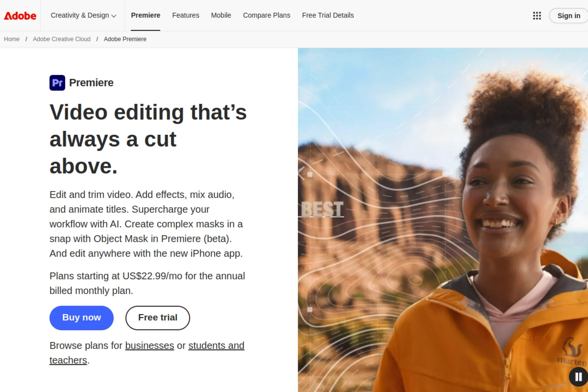Viewport: 588px width, 392px height.
Task: Open Compare Plans page
Action: (266, 15)
